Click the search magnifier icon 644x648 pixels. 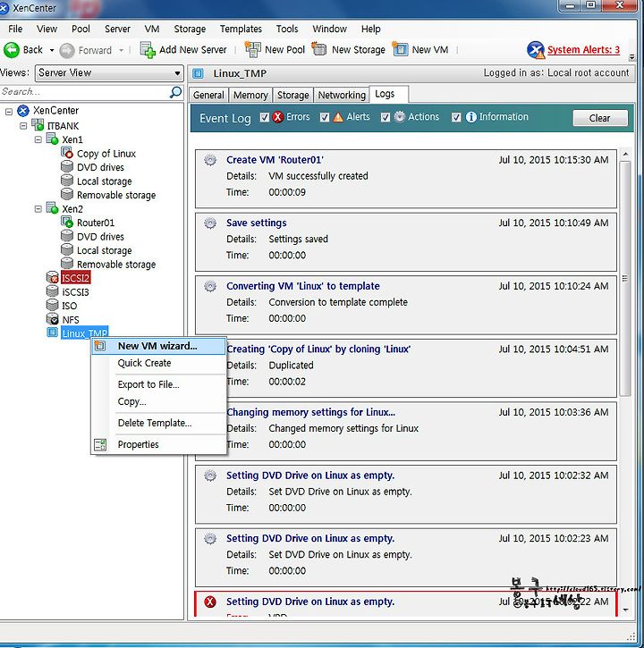tap(175, 92)
